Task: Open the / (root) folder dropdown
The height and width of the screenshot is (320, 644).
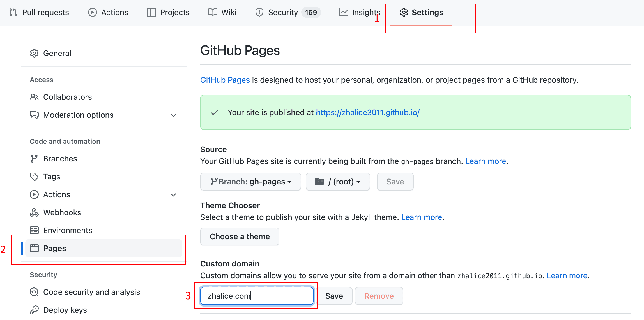Action: [338, 182]
